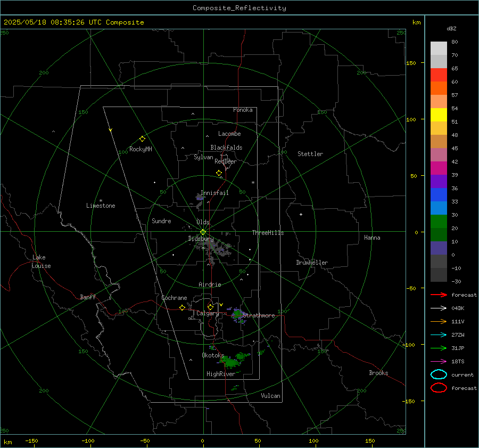The image size is (479, 448).
Task: Select the yellow radar-center diamond near Olds
Action: pyautogui.click(x=203, y=232)
